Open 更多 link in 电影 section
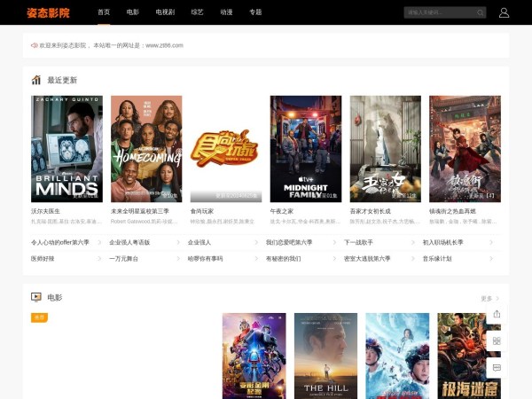Screen dimensions: 532x399 tap(489, 298)
